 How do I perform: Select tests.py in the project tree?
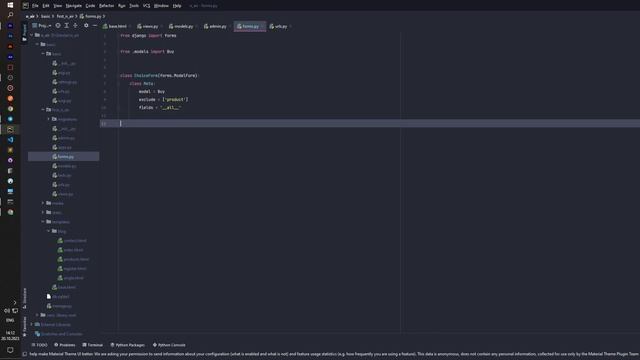pyautogui.click(x=62, y=176)
